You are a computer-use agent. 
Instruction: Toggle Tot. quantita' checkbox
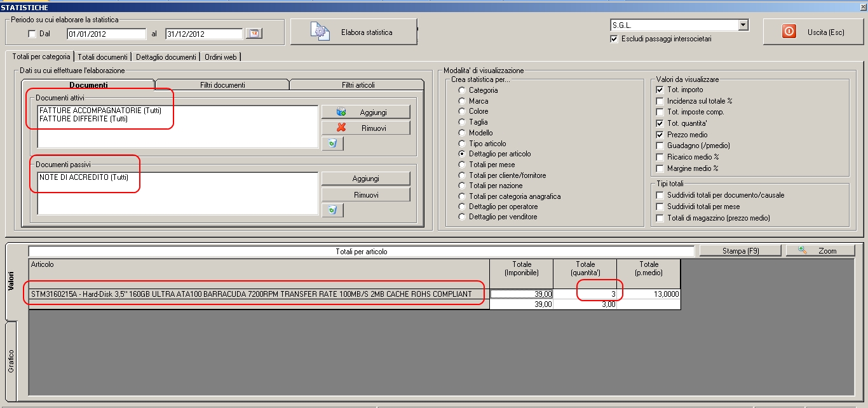(660, 123)
